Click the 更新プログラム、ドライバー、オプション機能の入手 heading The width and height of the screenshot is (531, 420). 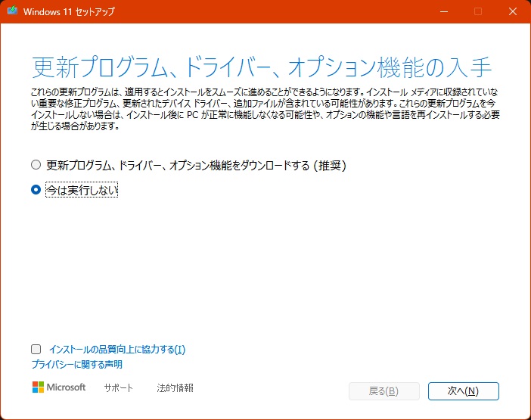262,67
